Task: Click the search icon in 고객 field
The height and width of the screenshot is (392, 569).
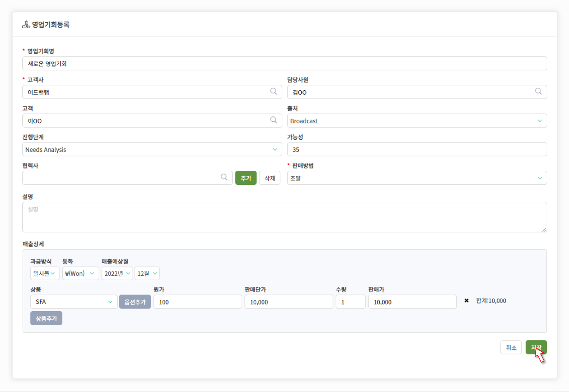Action: [273, 120]
